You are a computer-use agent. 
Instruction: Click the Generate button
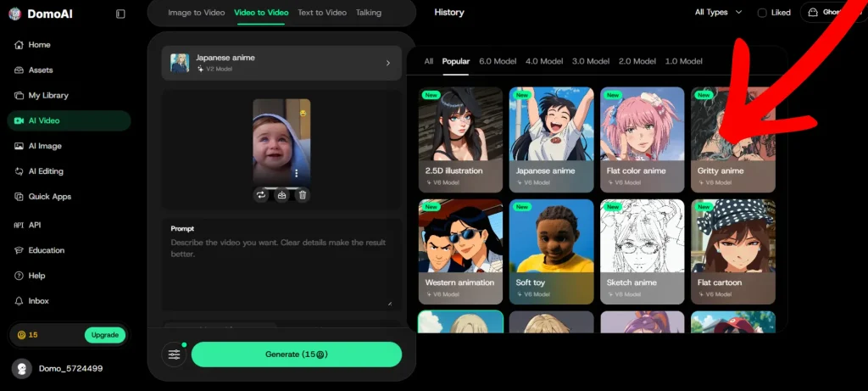point(297,355)
